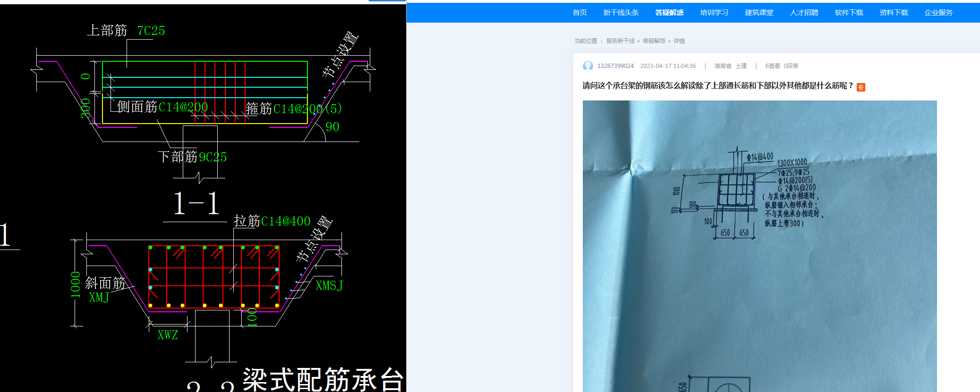The width and height of the screenshot is (980, 392).
Task: Click the question title about 承台梁的钢筋
Action: 718,85
